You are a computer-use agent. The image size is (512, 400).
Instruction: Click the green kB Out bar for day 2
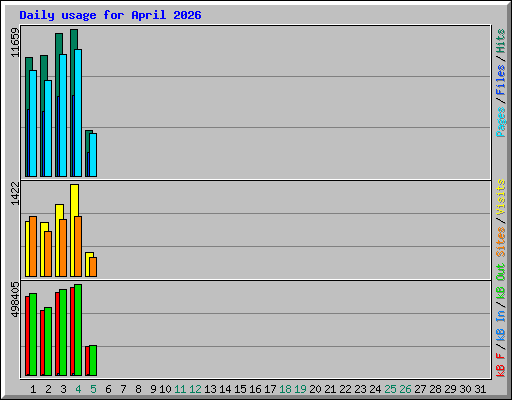(x=48, y=341)
